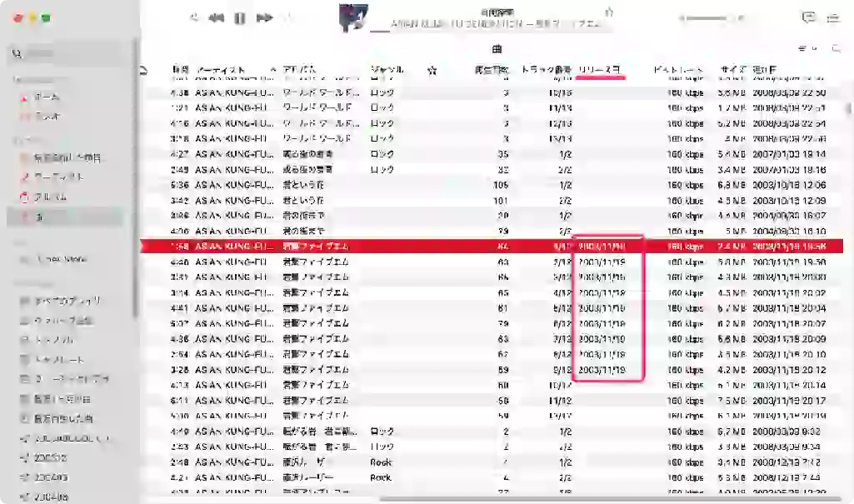854x504 pixels.
Task: Toggle repeat icon right of next button
Action: pos(287,18)
